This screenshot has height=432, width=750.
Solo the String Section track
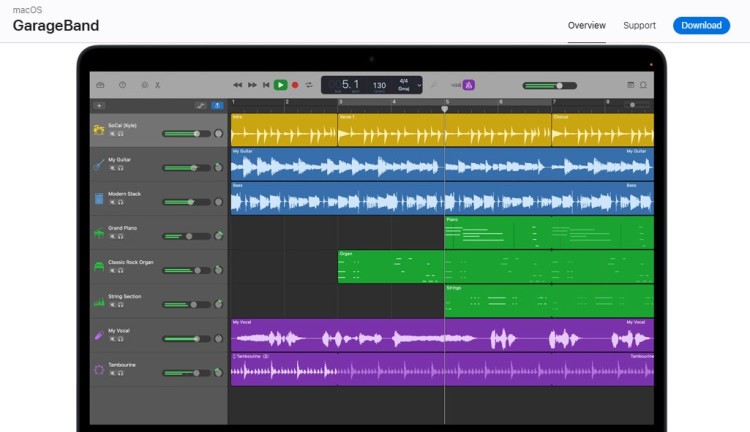(x=121, y=305)
